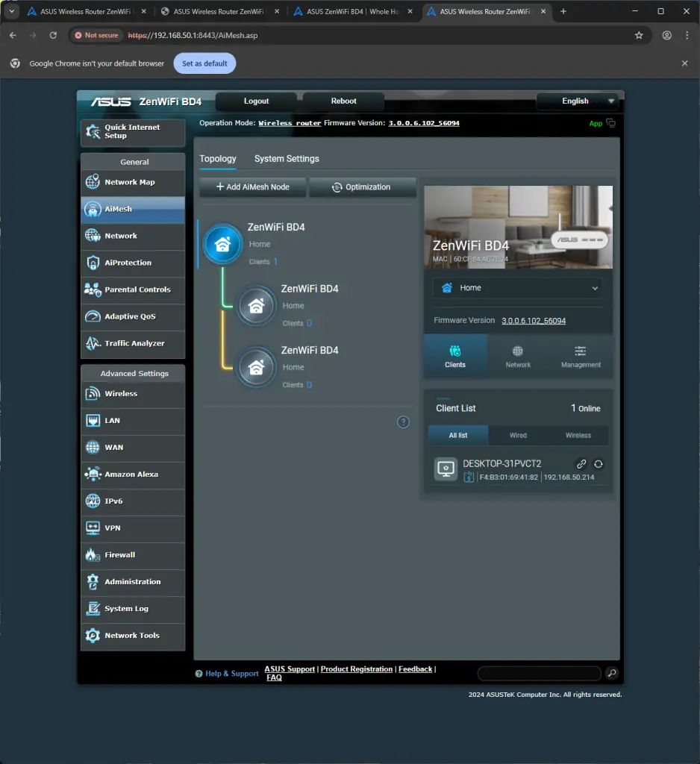Click the Network sidebar globe icon

coord(93,236)
